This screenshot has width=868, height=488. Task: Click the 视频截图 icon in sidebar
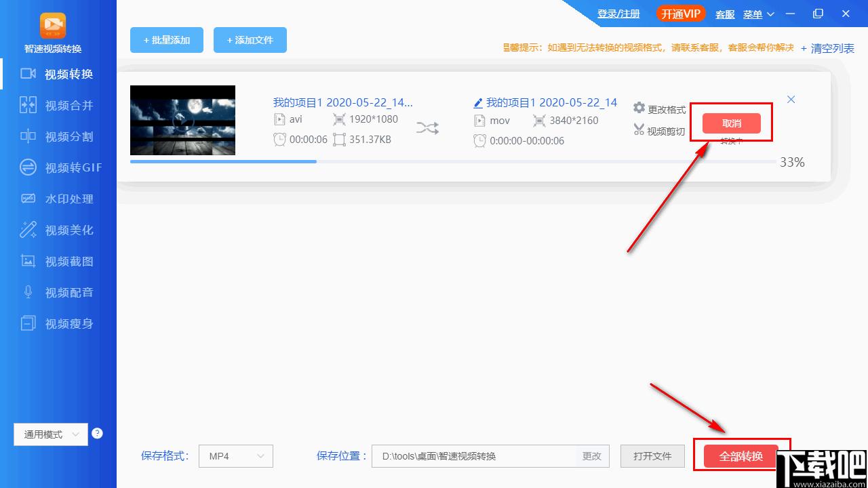28,261
